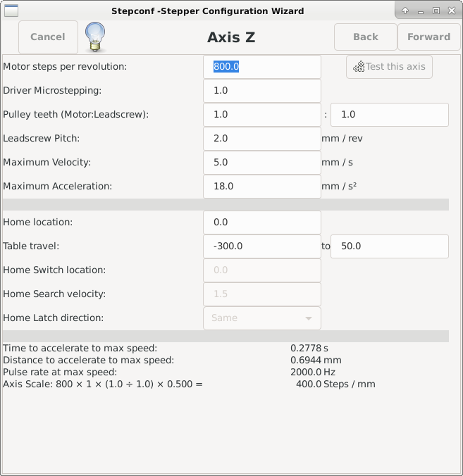Click the Driver Microstepping field
This screenshot has height=476, width=463.
pyautogui.click(x=262, y=91)
